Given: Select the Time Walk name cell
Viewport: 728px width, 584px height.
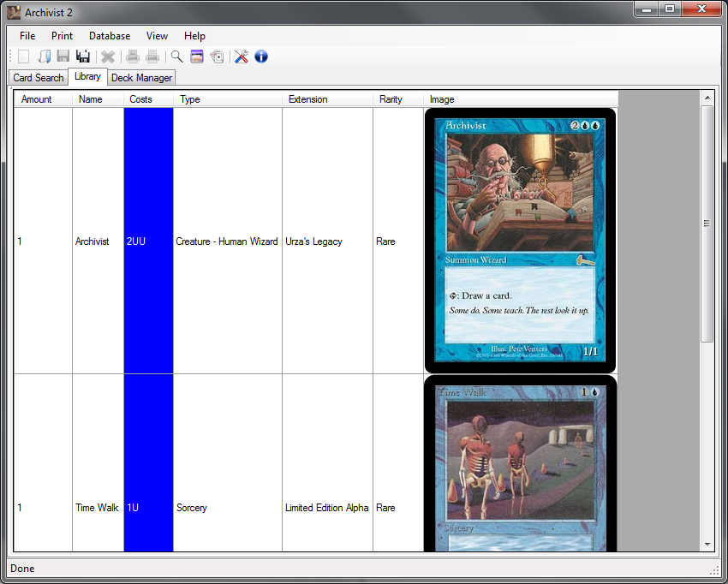Looking at the screenshot, I should click(x=98, y=463).
